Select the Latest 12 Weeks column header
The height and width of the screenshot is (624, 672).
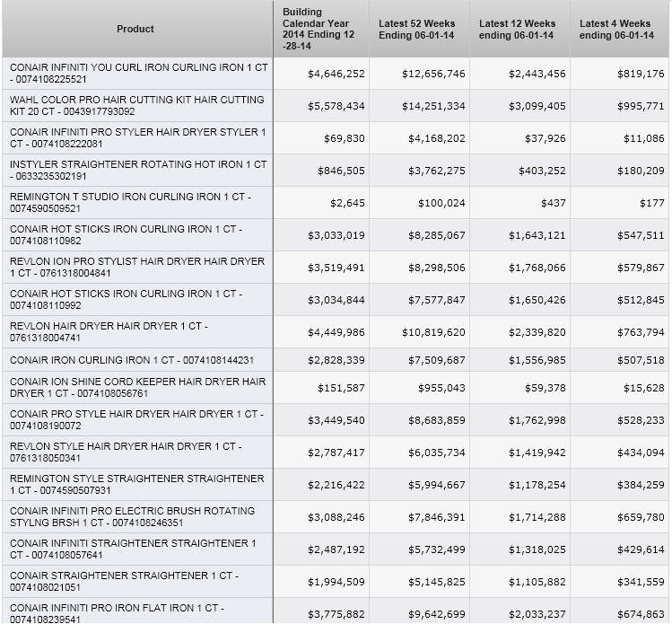(x=517, y=29)
